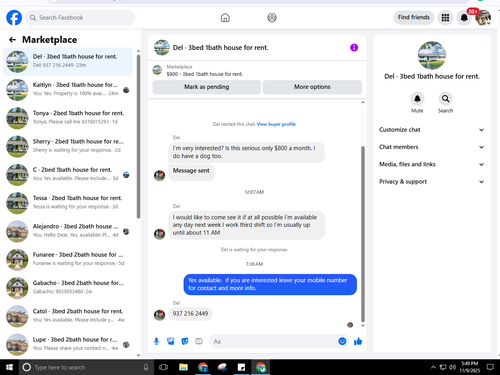Open C - 2bed 1bath conversation
Screen dimensions: 500x375
pos(68,175)
